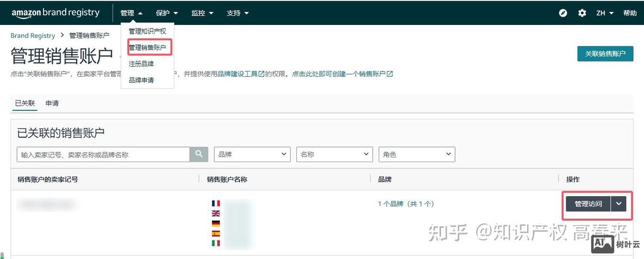Click the magnifier search button
The width and height of the screenshot is (644, 259).
[x=199, y=154]
